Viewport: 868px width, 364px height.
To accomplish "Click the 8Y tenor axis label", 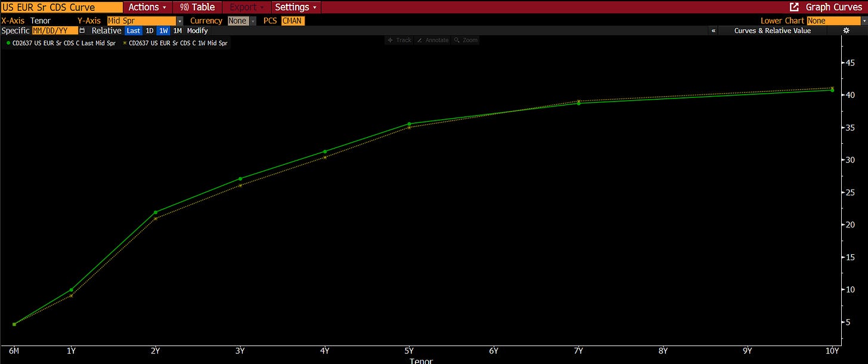I will 663,351.
